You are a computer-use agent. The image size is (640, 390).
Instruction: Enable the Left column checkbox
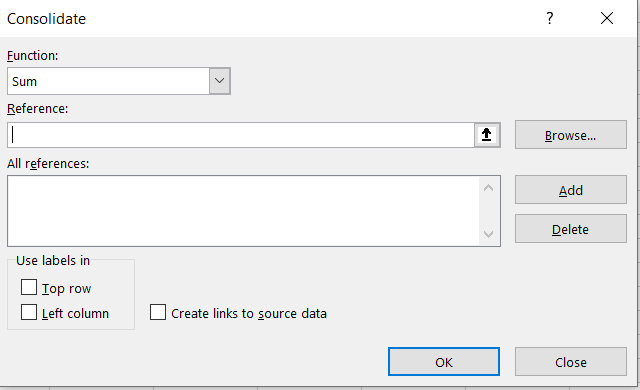29,312
